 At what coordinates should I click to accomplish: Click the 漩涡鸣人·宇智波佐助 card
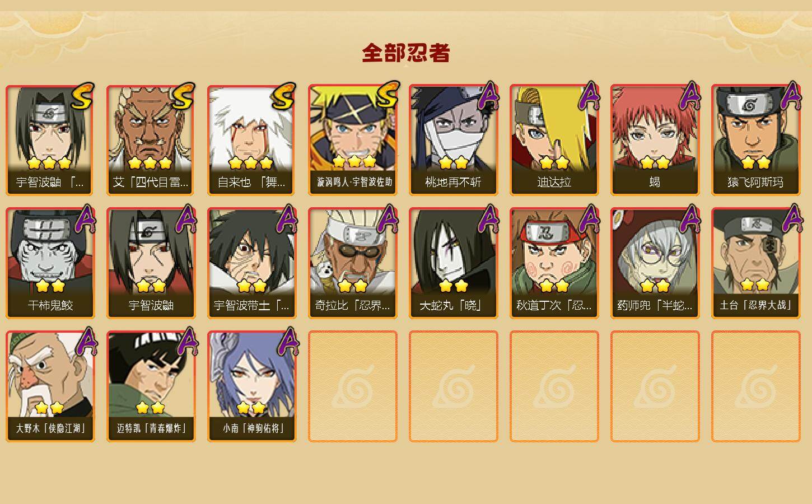point(353,140)
